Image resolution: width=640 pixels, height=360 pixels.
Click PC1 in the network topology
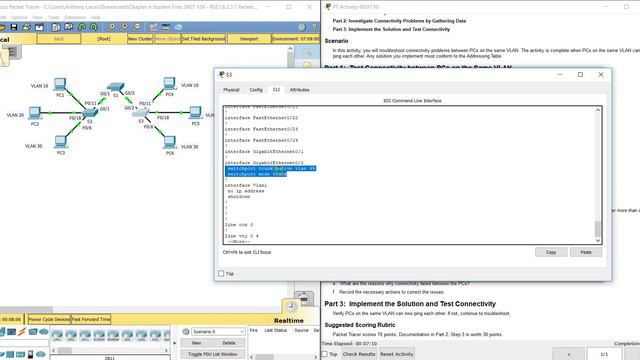point(60,84)
